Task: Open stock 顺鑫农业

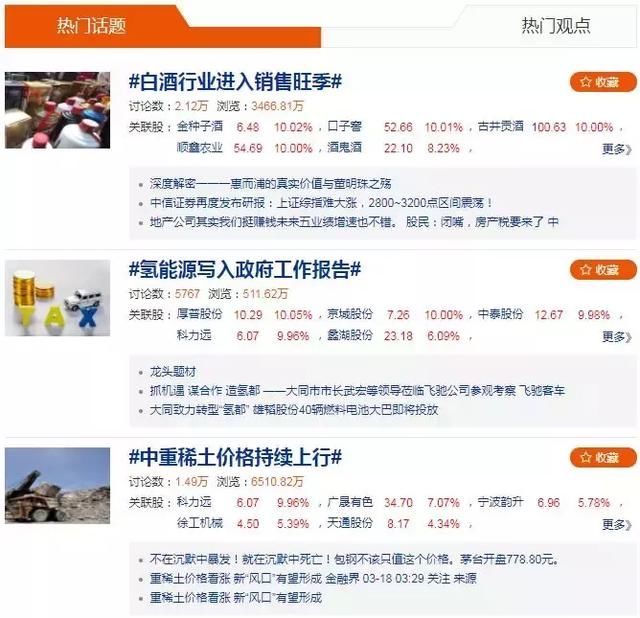Action: [x=200, y=147]
